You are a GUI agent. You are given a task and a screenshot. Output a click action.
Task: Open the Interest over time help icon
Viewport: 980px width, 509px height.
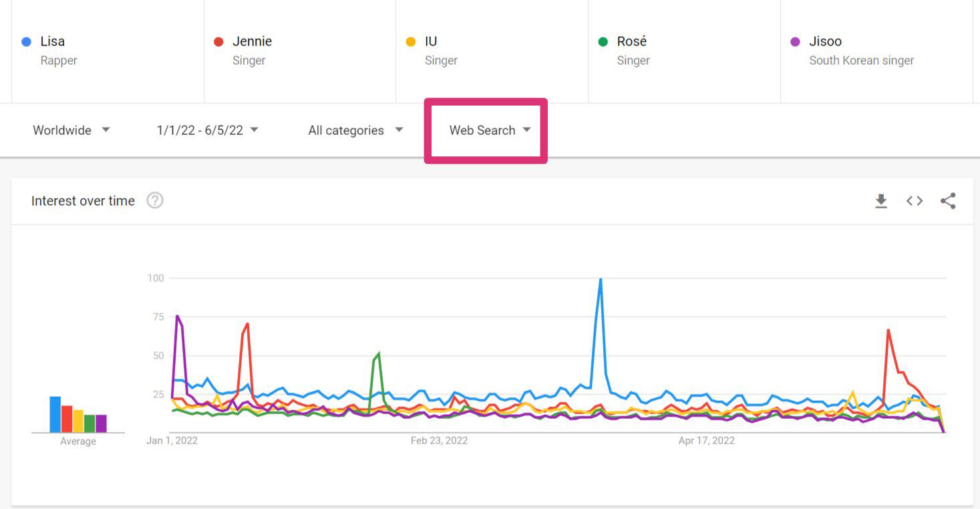tap(155, 200)
